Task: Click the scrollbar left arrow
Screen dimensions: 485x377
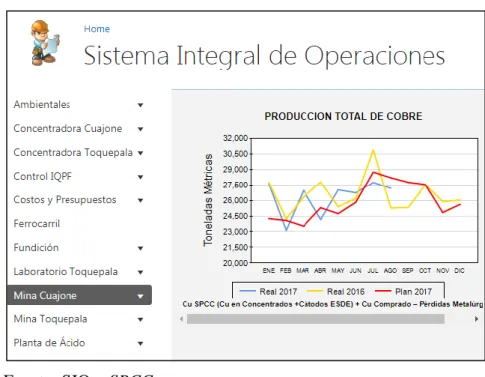Action: coord(181,319)
